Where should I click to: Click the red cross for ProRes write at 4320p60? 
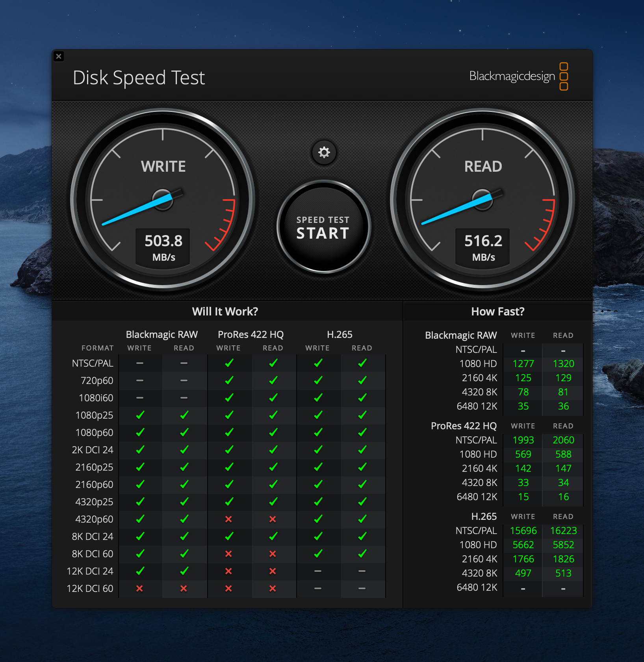coord(228,519)
